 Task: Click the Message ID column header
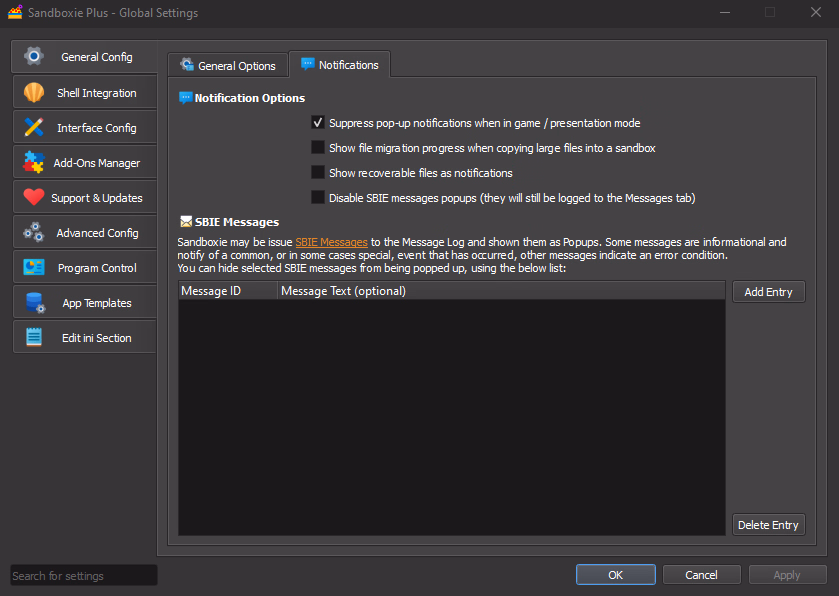pyautogui.click(x=227, y=291)
